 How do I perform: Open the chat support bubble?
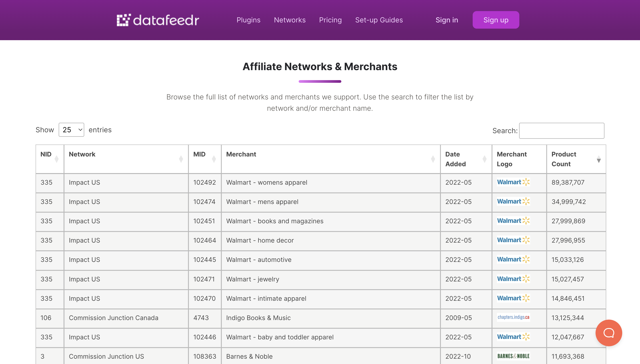[608, 333]
